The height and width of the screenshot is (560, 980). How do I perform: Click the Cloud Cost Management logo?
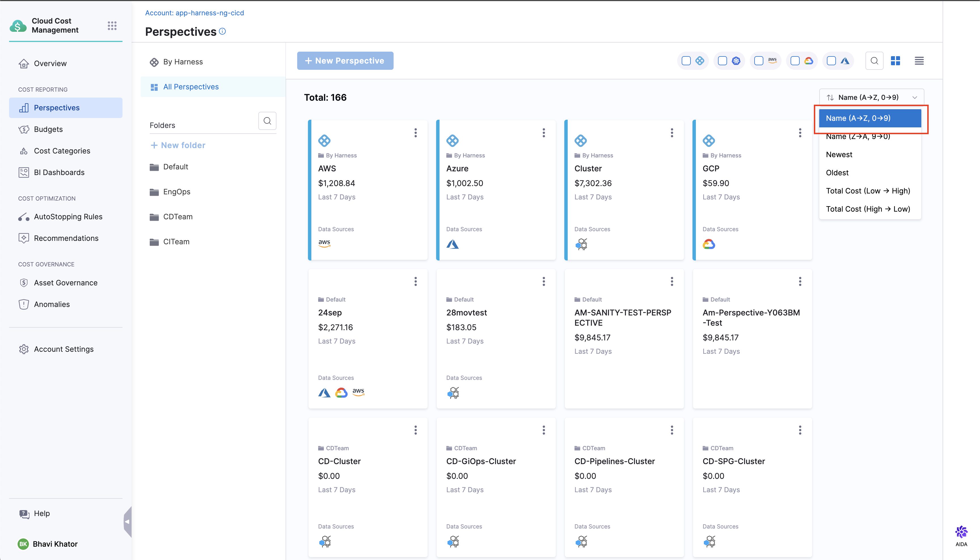(x=18, y=26)
